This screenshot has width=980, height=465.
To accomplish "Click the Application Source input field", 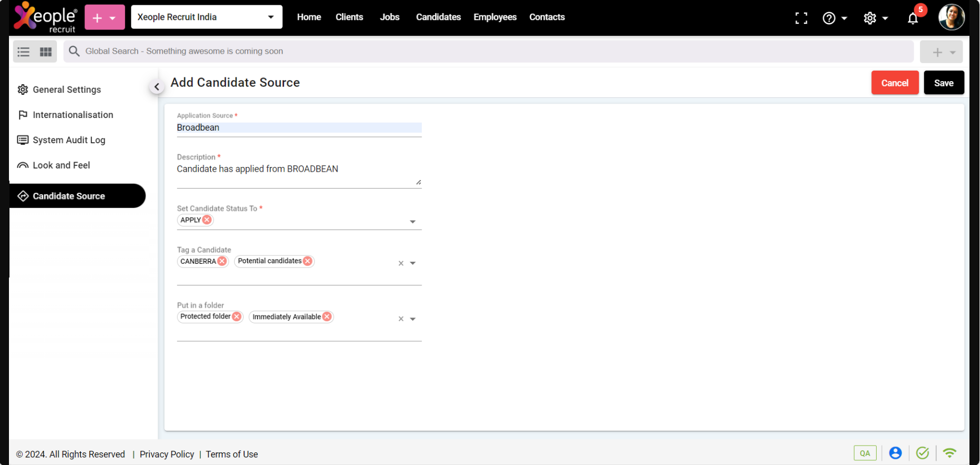I will point(298,127).
